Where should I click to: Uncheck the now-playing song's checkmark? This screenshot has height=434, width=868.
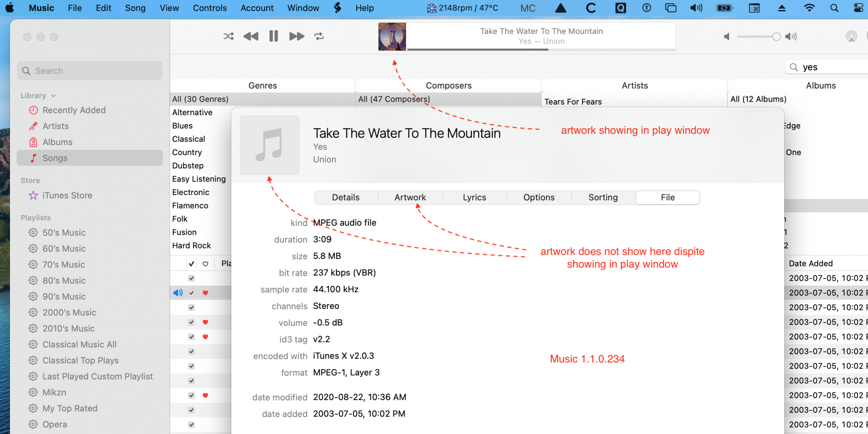[x=191, y=293]
